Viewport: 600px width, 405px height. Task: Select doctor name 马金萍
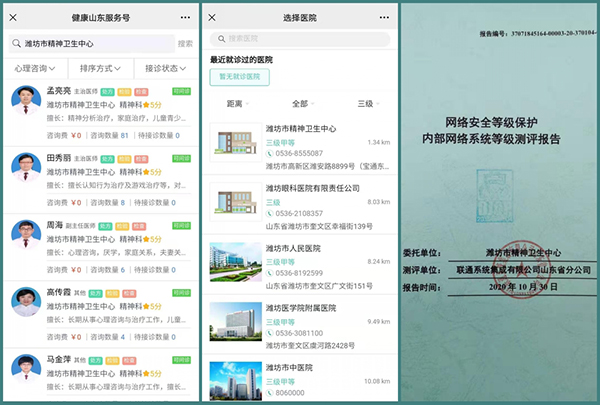(x=59, y=359)
